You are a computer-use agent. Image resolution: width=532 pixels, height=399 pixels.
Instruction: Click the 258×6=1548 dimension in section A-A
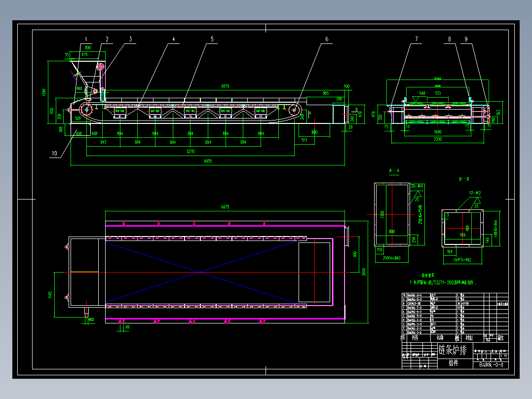420,214
